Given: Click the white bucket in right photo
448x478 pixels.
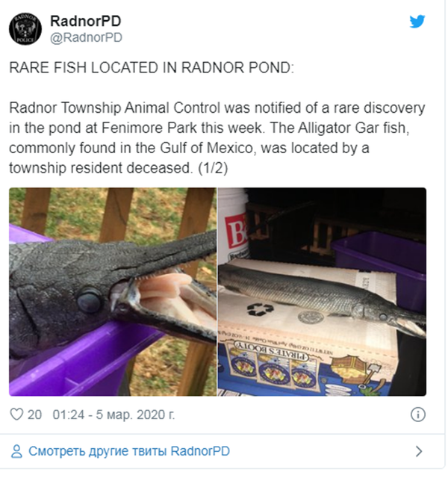Looking at the screenshot, I should tap(233, 226).
